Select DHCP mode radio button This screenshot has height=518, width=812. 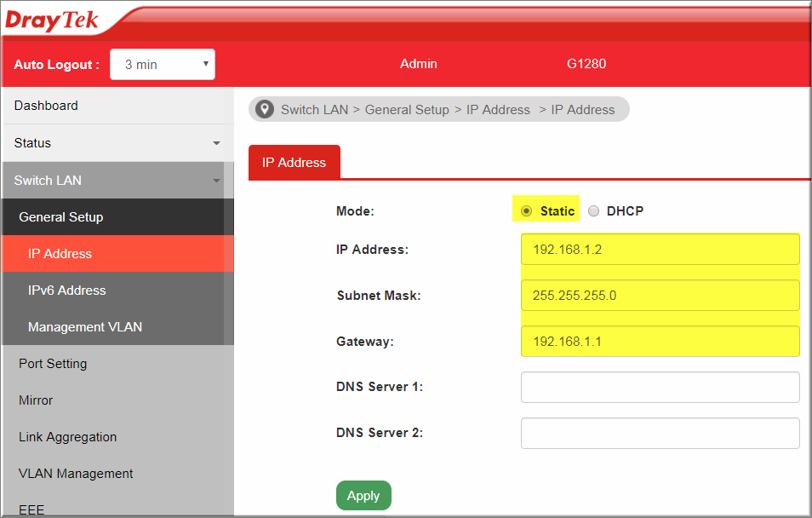[593, 211]
